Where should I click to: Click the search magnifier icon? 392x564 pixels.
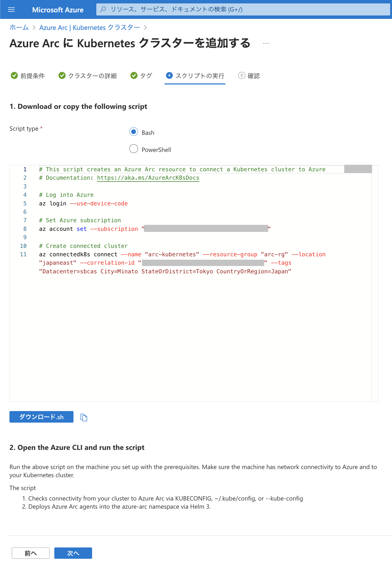tap(103, 9)
